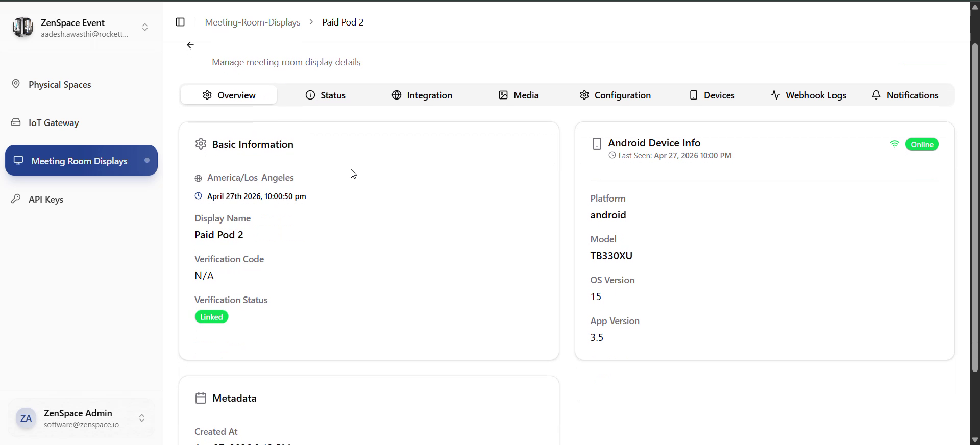Click the April 27th 2026 timestamp
This screenshot has height=445, width=980.
coord(257,196)
